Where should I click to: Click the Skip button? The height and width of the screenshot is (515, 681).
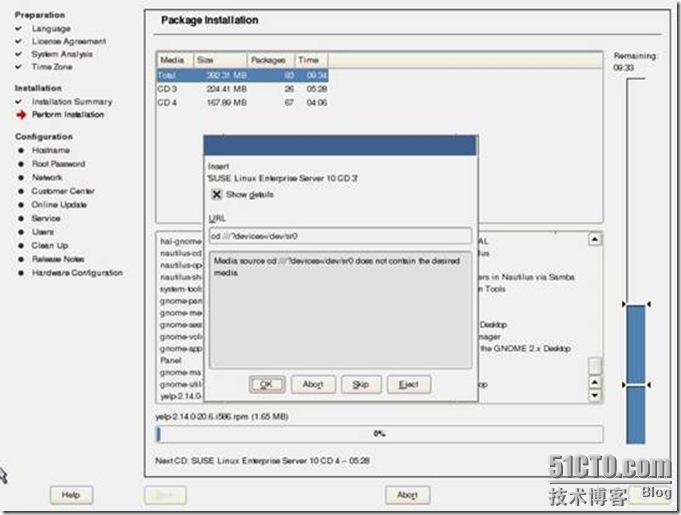pyautogui.click(x=361, y=384)
